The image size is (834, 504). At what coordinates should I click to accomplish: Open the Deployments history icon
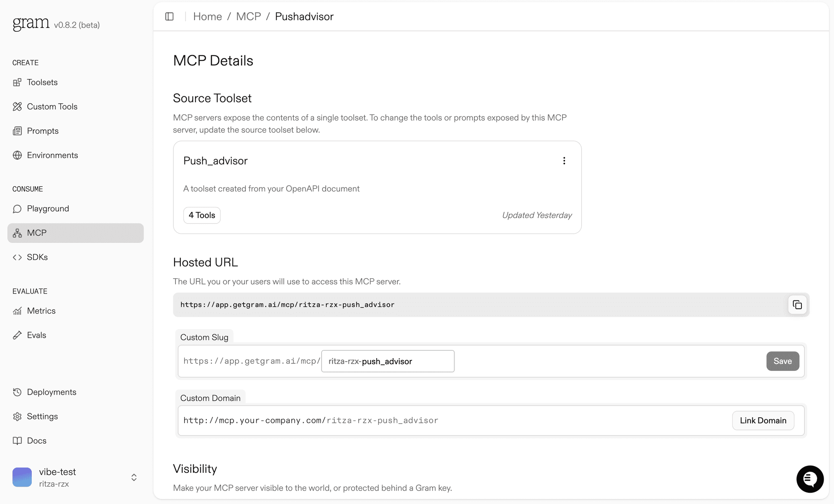[x=17, y=392]
